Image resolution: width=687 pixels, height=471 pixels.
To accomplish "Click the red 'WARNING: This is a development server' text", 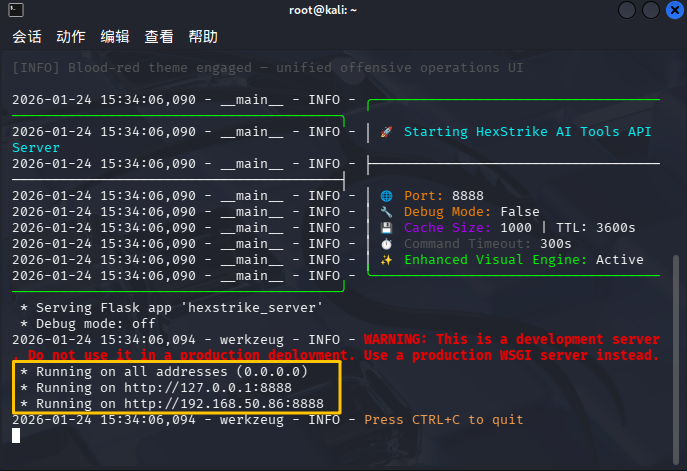I will click(x=512, y=340).
